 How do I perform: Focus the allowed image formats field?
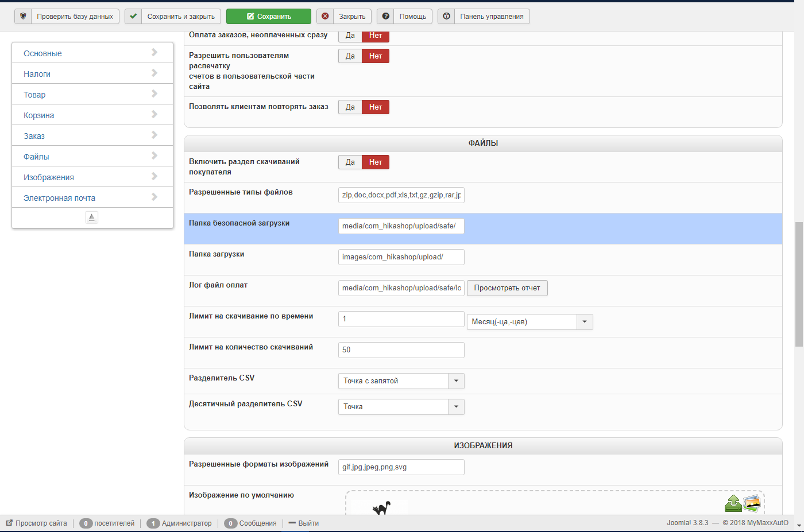point(401,467)
